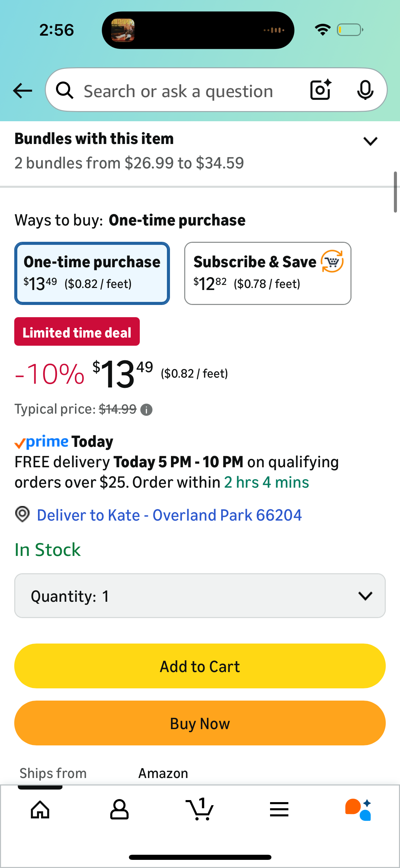Open camera lens search icon
The width and height of the screenshot is (400, 868).
coord(320,90)
